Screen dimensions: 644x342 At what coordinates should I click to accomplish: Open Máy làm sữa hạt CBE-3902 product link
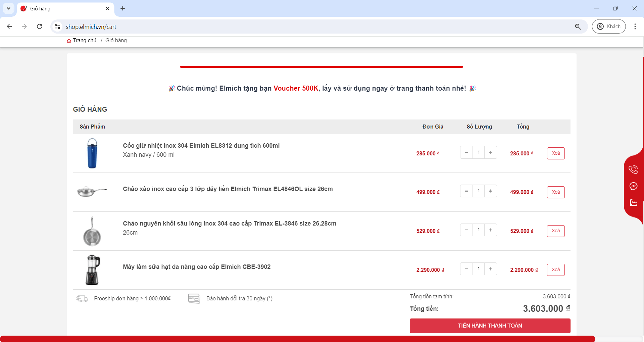[x=197, y=267]
